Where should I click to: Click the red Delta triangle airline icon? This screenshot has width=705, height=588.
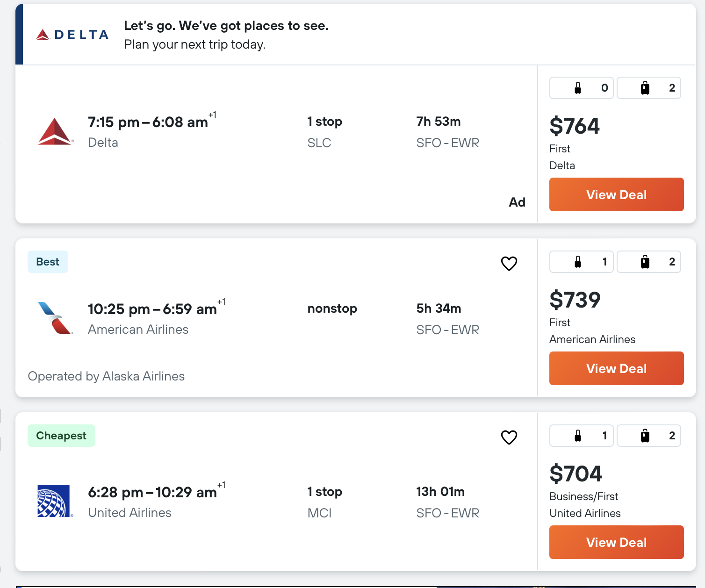coord(55,132)
